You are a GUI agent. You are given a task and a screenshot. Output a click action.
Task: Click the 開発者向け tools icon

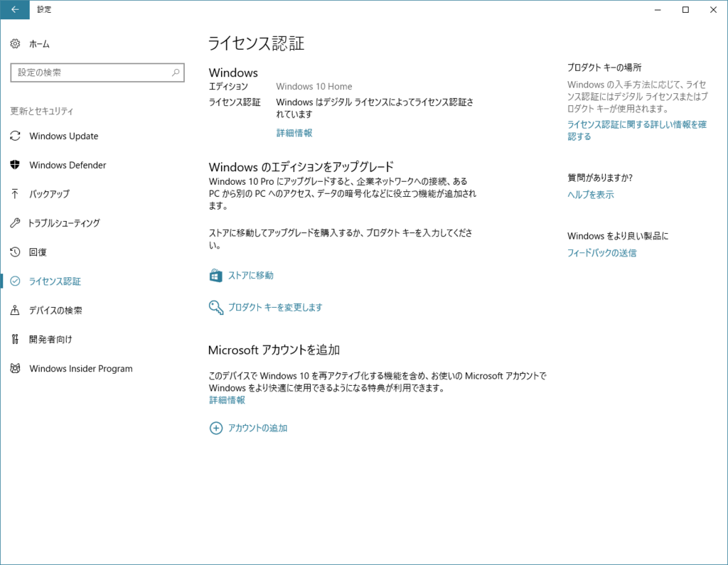[15, 340]
